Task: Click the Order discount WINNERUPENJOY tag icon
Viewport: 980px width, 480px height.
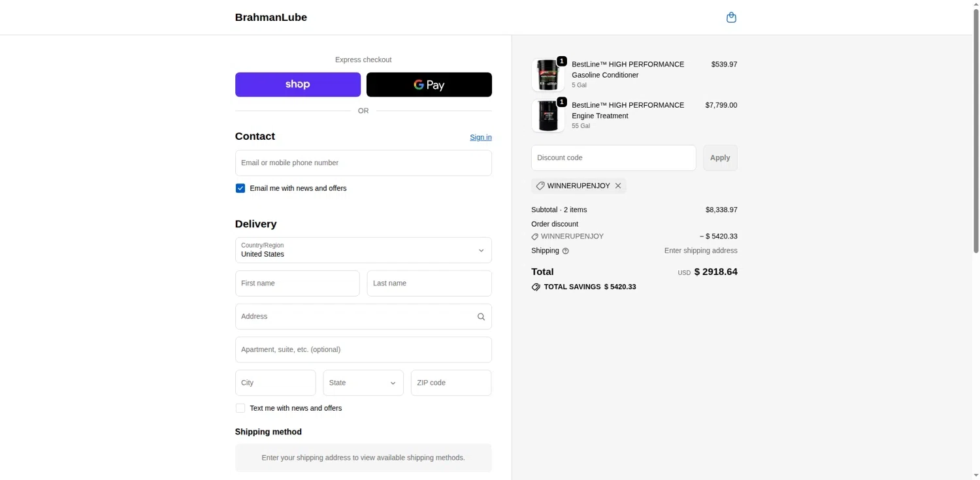Action: [535, 236]
